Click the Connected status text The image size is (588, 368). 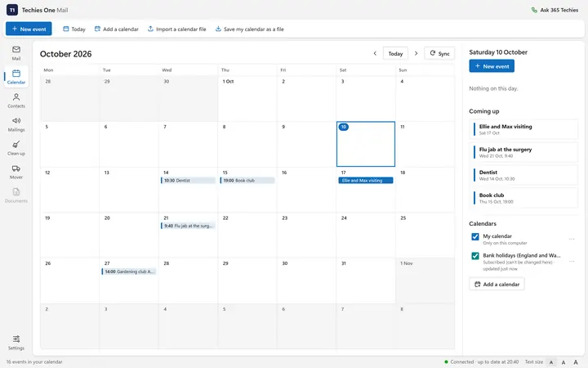coord(484,362)
